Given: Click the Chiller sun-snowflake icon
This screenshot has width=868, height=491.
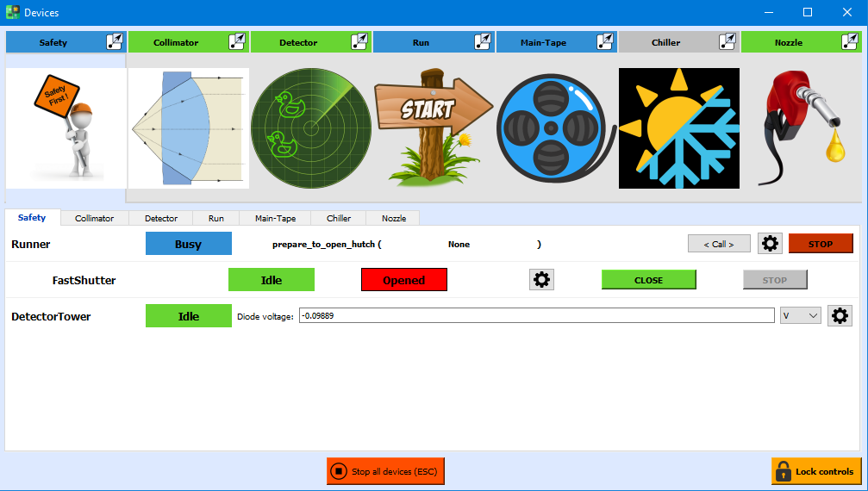Looking at the screenshot, I should point(678,128).
